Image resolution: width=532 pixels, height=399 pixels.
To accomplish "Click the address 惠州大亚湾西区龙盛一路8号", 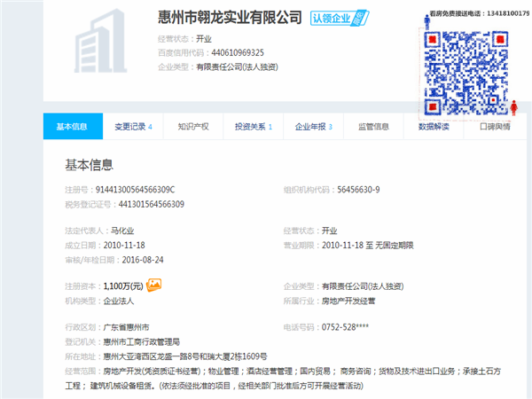I will coord(152,356).
